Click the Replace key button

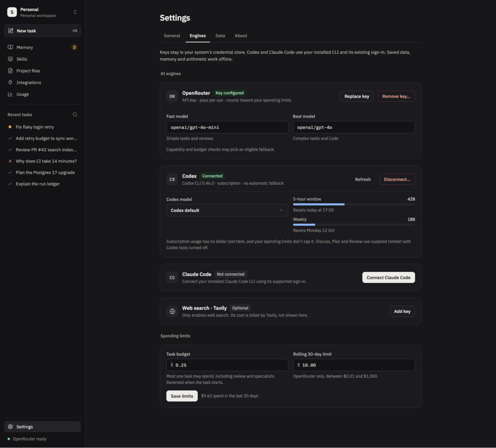(x=357, y=96)
